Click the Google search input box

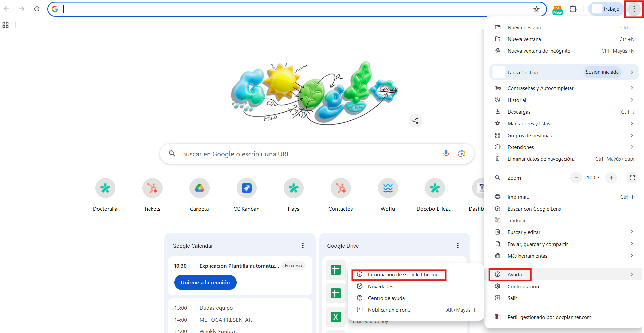(303, 154)
